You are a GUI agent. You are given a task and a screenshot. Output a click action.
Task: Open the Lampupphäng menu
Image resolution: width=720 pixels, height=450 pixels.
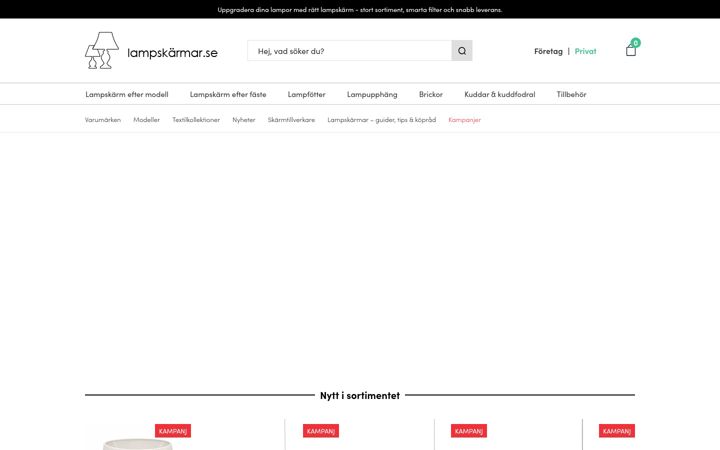tap(372, 95)
